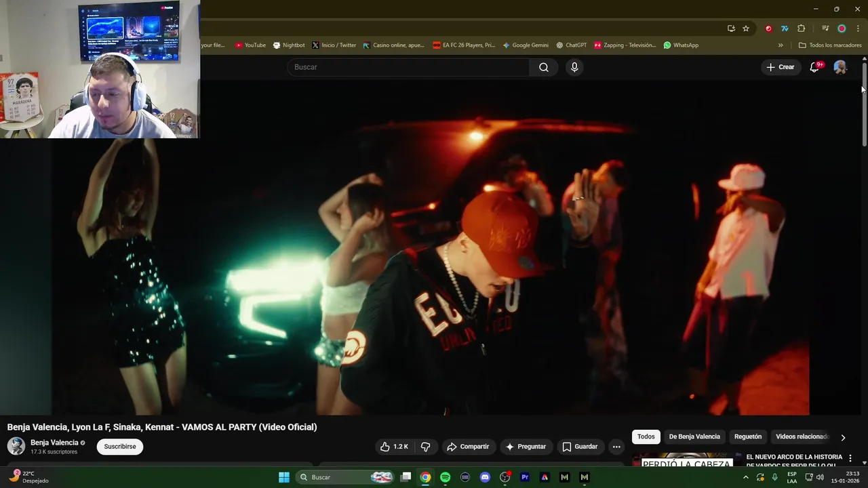This screenshot has width=868, height=488.
Task: Open the Todos los marcadores folder
Action: [830, 45]
